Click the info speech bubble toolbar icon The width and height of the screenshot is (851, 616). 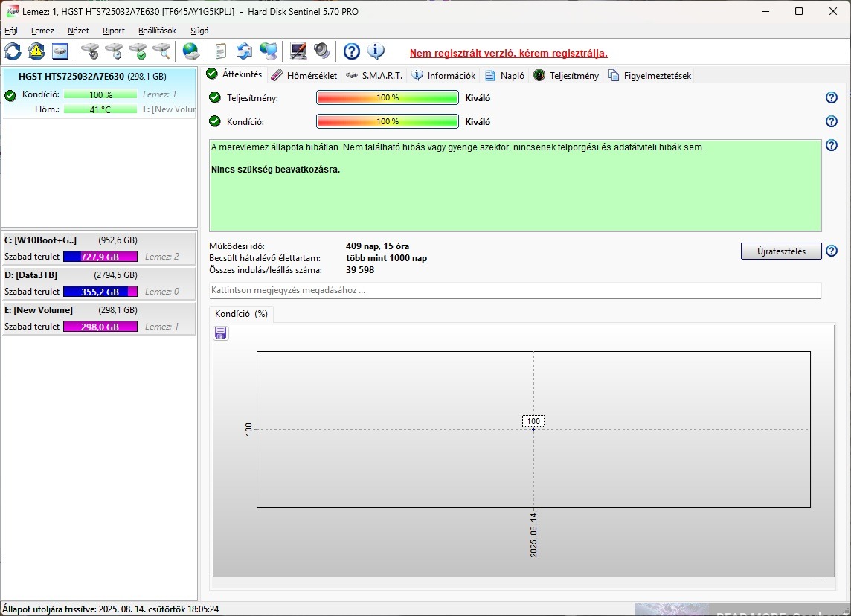(376, 51)
